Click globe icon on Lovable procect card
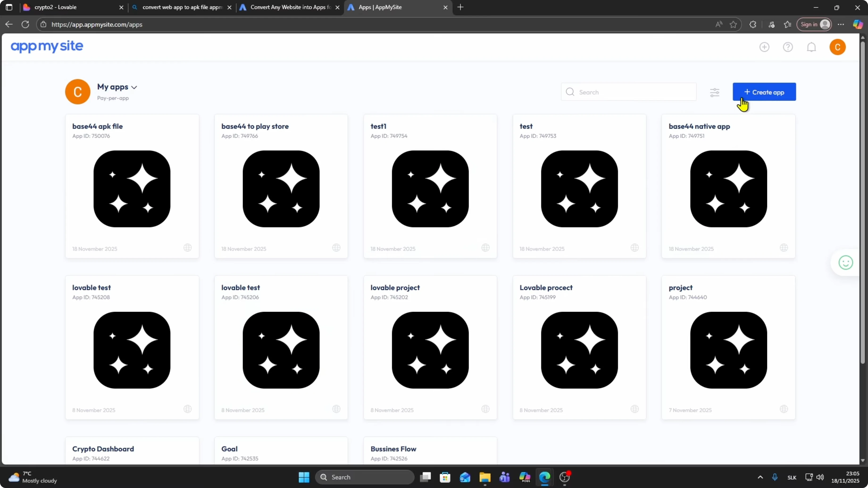This screenshot has height=488, width=868. point(635,409)
